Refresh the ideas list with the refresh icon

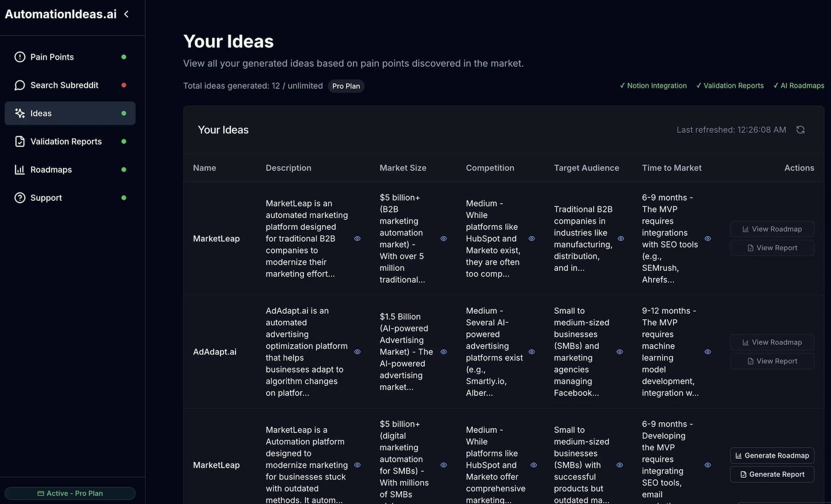tap(801, 129)
